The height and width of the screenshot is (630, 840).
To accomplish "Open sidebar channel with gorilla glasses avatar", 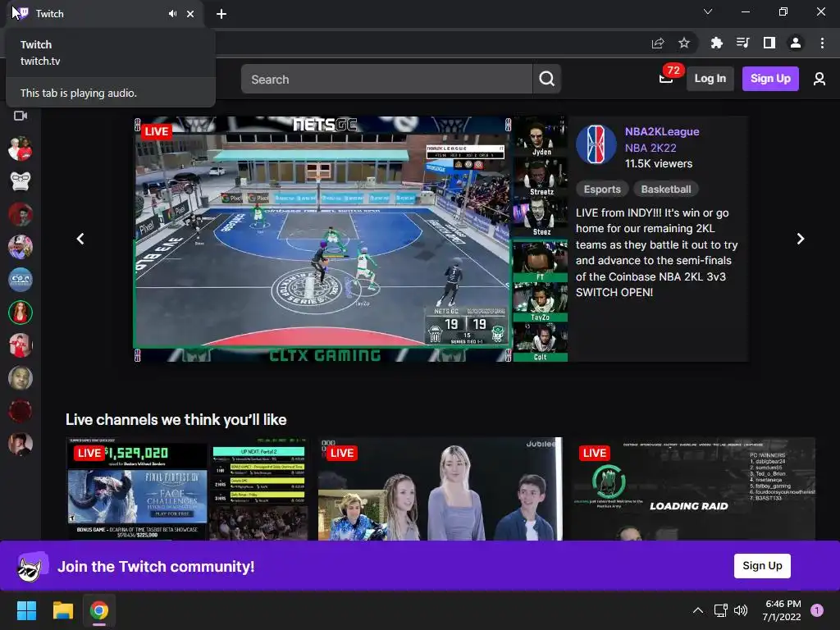I will [x=21, y=181].
